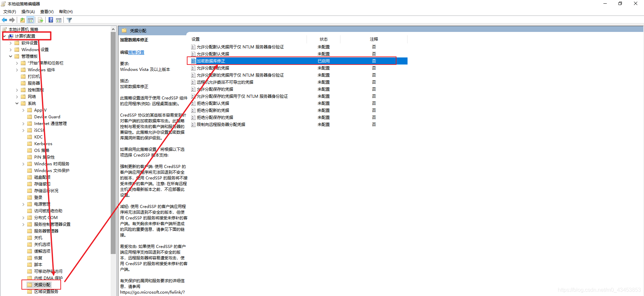Sort by the 注释 column header
This screenshot has width=644, height=296.
[374, 39]
